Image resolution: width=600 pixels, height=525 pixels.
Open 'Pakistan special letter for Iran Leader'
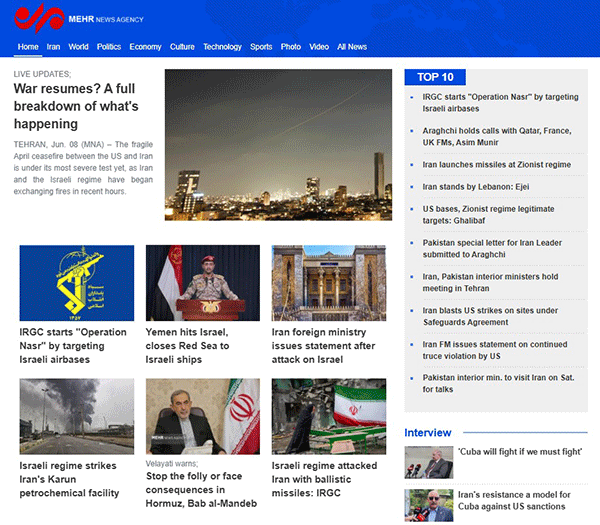pos(492,248)
